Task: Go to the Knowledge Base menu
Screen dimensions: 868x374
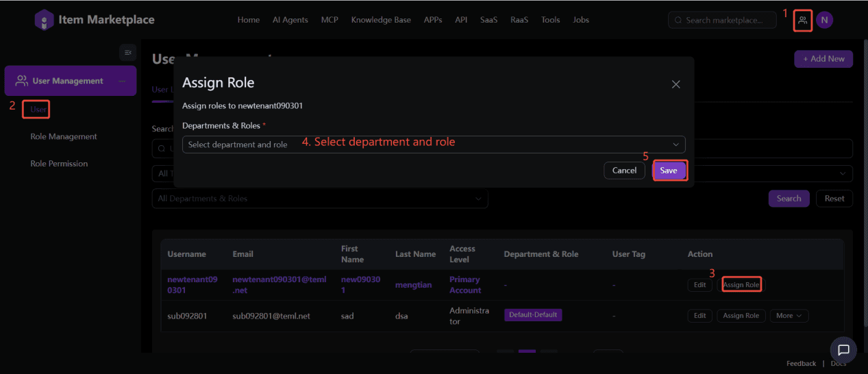Action: point(381,20)
